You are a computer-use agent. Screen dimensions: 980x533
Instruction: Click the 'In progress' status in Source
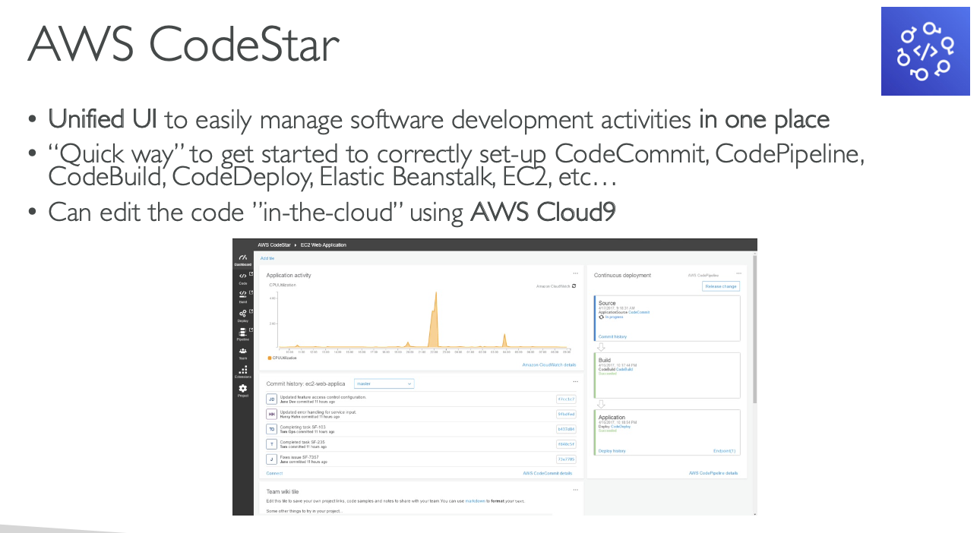614,317
